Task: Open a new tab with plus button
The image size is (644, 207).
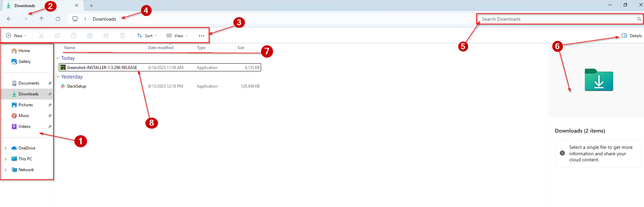Action: point(91,5)
